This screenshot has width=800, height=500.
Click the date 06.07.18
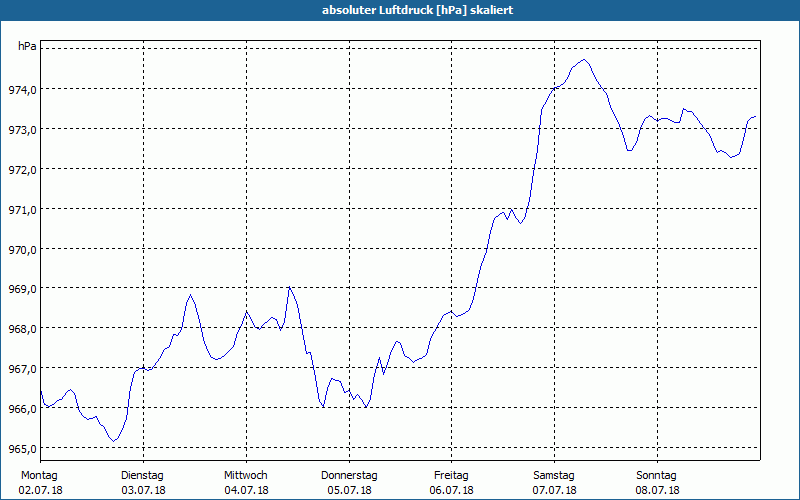click(x=452, y=491)
